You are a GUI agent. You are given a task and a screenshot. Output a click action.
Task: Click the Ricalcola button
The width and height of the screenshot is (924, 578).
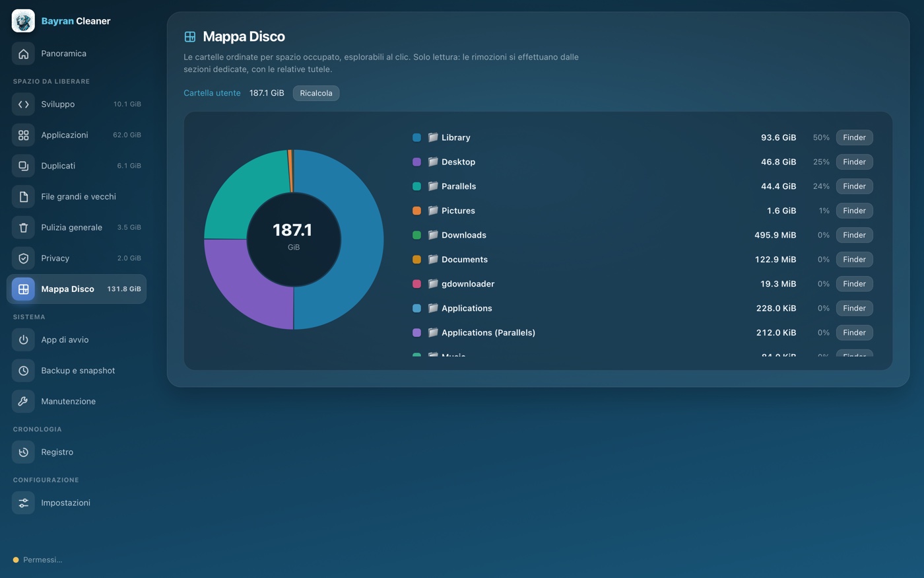tap(316, 93)
